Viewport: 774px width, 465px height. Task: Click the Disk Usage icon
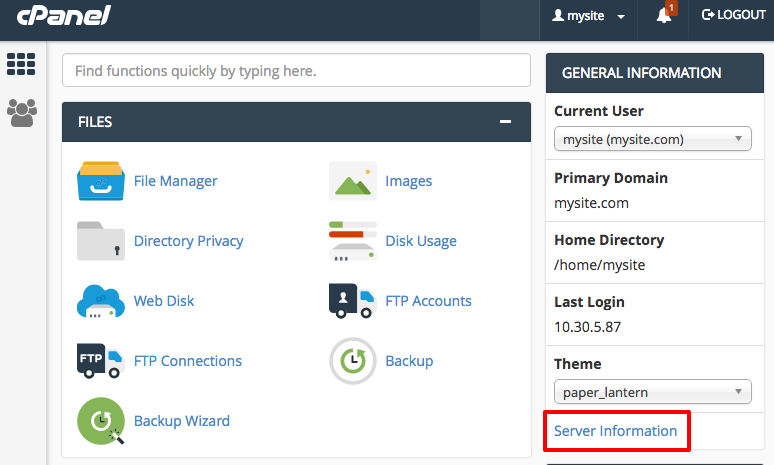tap(353, 241)
